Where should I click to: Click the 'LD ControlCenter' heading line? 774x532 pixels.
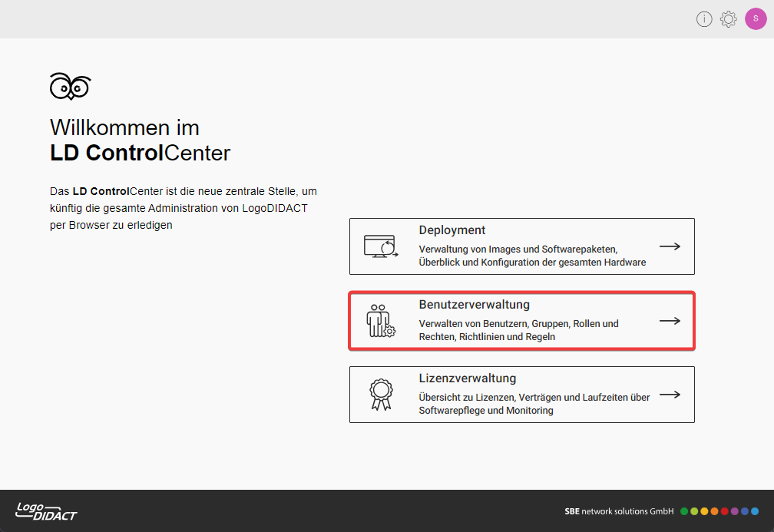click(141, 153)
